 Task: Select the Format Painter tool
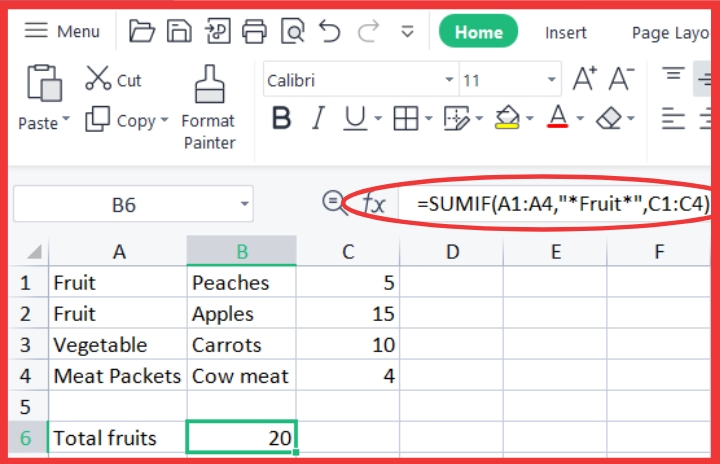tap(208, 106)
